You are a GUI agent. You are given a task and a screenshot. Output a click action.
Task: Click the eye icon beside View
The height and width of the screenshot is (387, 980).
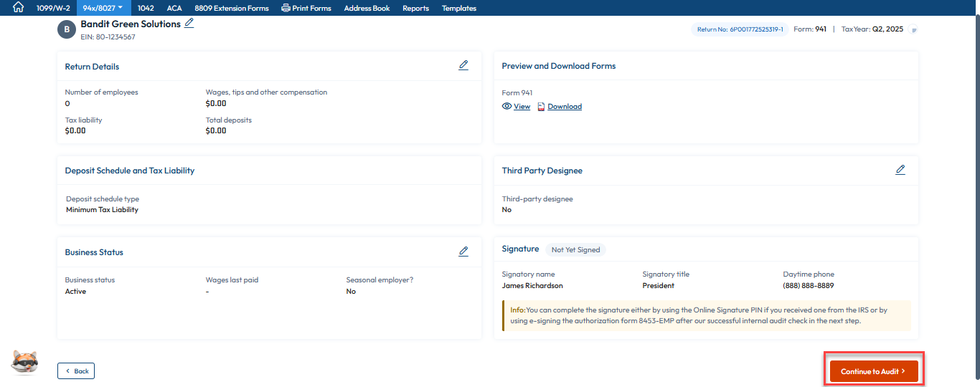pyautogui.click(x=507, y=106)
